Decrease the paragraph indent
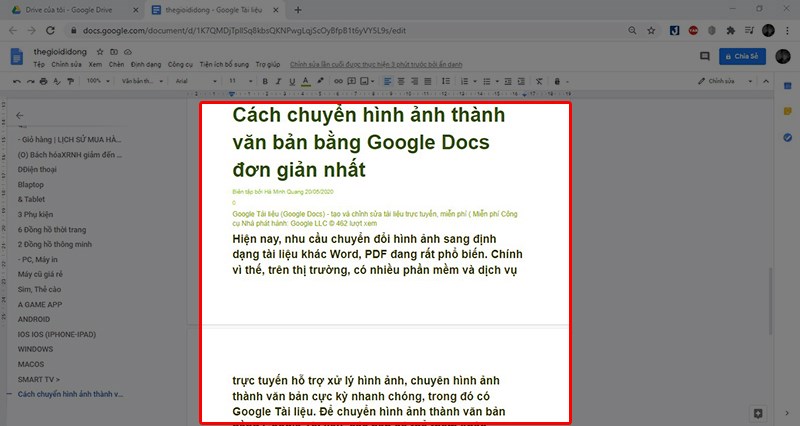This screenshot has width=800, height=426. click(x=508, y=81)
